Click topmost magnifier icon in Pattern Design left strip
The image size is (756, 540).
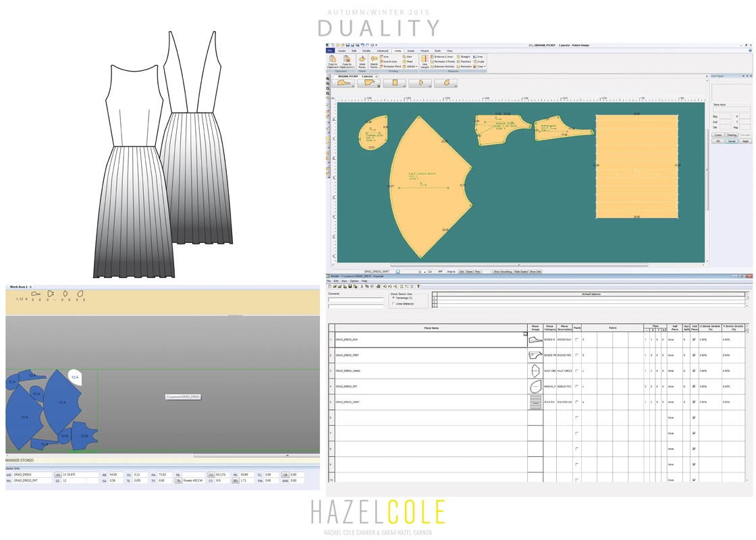(x=328, y=78)
